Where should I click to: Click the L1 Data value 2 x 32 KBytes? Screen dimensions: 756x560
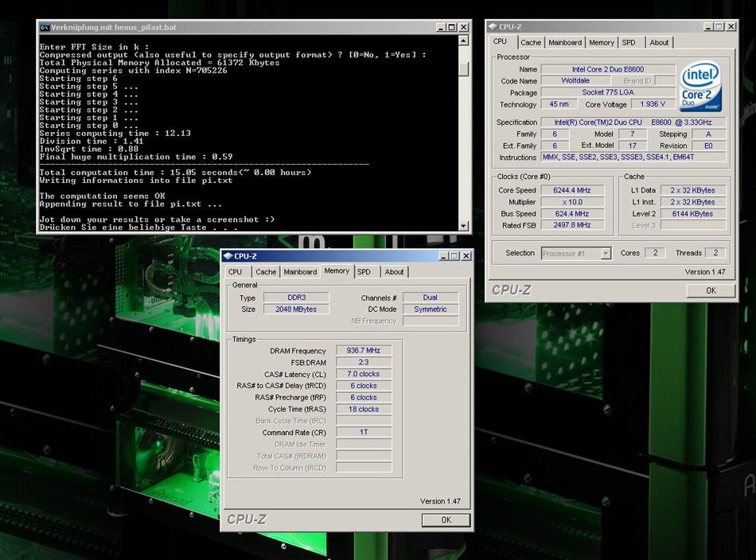[693, 190]
